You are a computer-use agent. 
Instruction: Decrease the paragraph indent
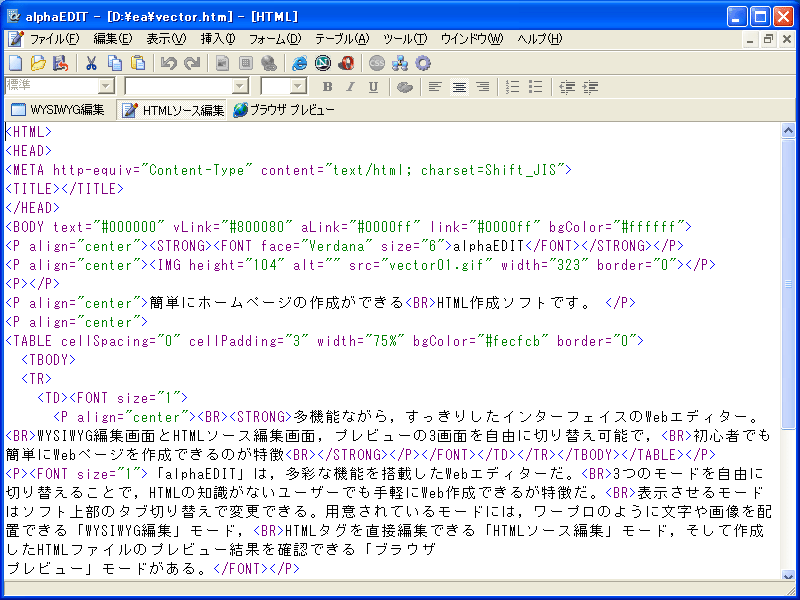coord(567,87)
